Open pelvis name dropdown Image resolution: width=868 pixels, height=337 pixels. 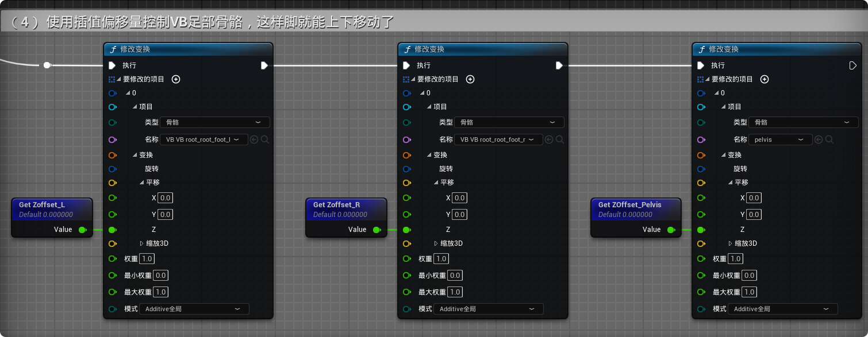coord(781,140)
